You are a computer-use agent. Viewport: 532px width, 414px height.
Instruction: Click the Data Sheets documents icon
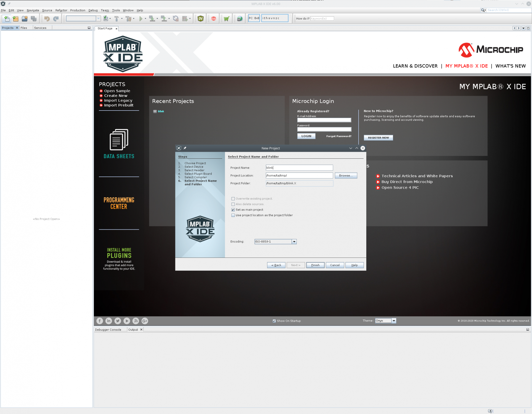119,140
